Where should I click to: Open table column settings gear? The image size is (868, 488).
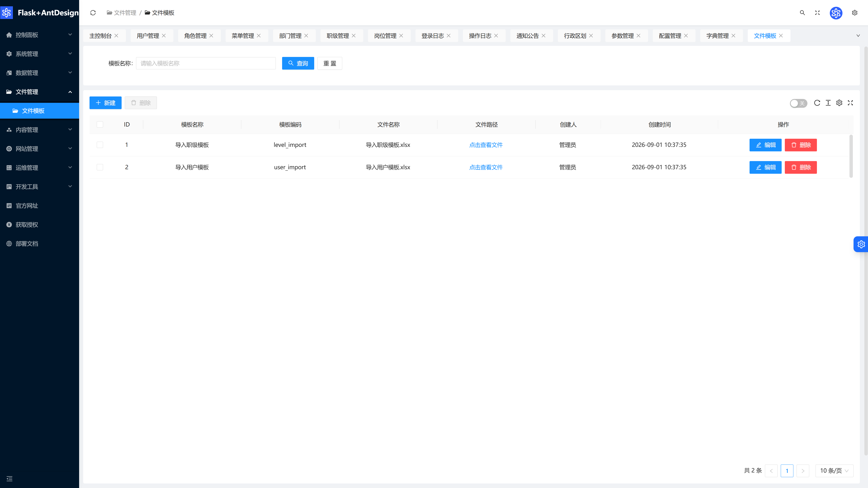pyautogui.click(x=839, y=103)
